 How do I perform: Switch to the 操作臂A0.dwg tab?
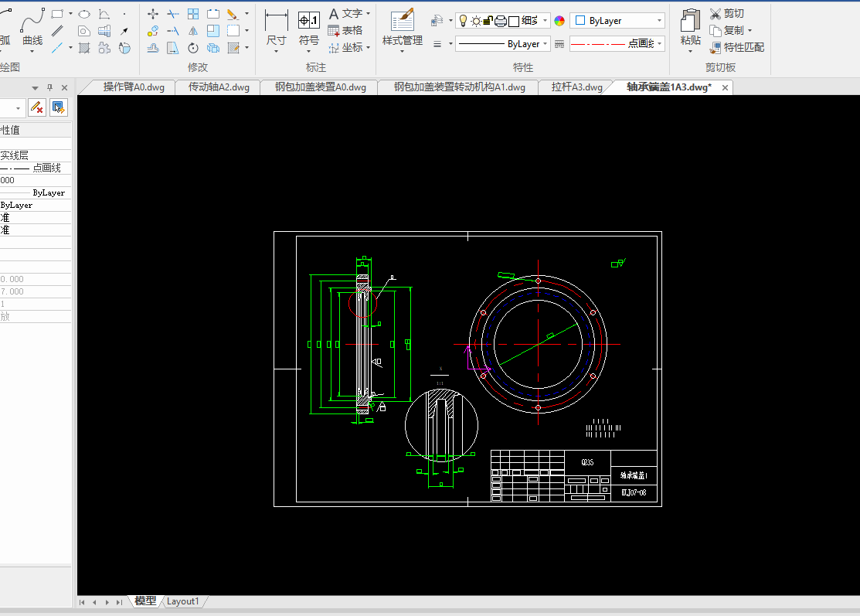tap(133, 87)
